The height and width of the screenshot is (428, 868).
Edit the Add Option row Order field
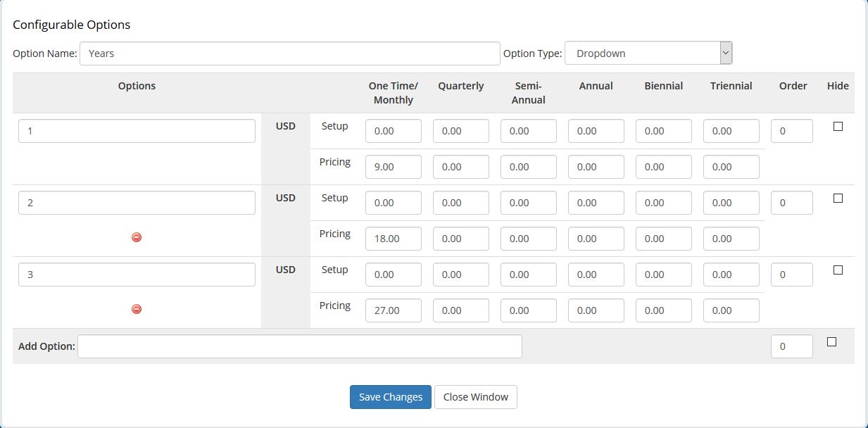tap(792, 346)
